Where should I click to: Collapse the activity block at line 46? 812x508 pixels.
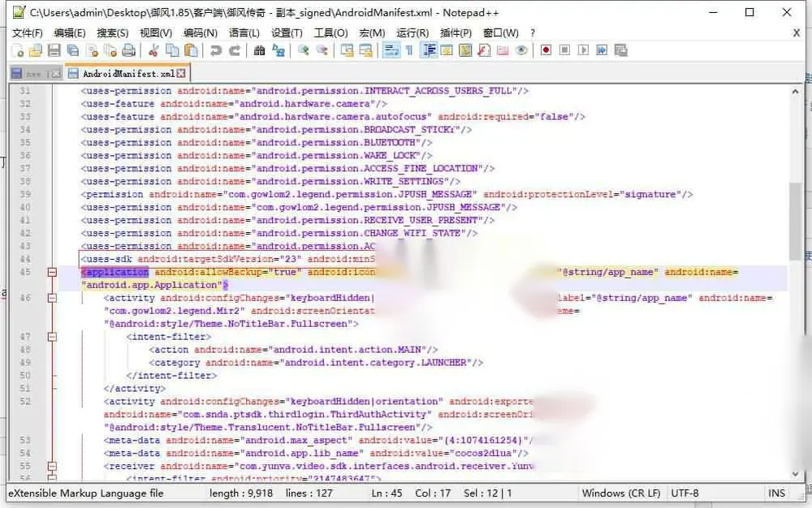tap(52, 298)
